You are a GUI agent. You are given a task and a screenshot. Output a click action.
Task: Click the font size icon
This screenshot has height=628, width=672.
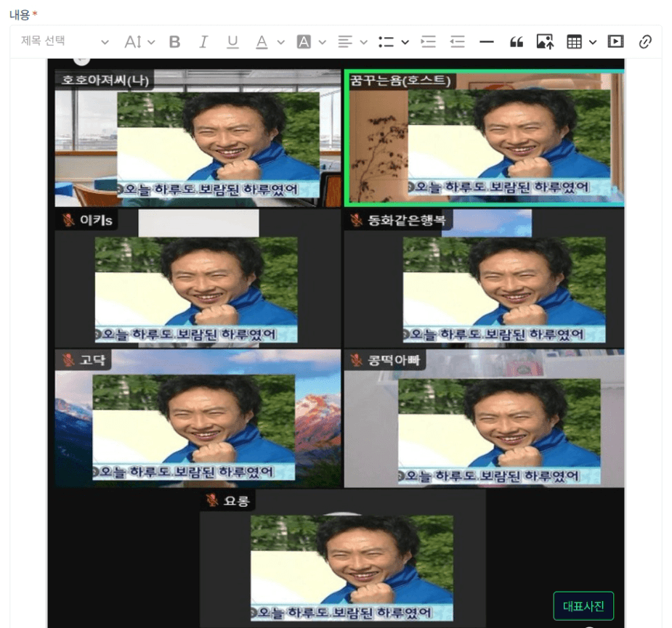133,42
